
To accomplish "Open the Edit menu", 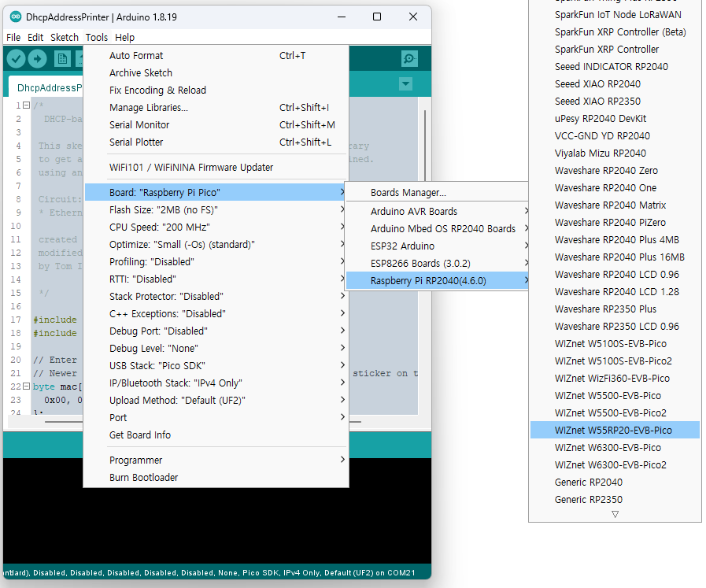I will pos(35,37).
